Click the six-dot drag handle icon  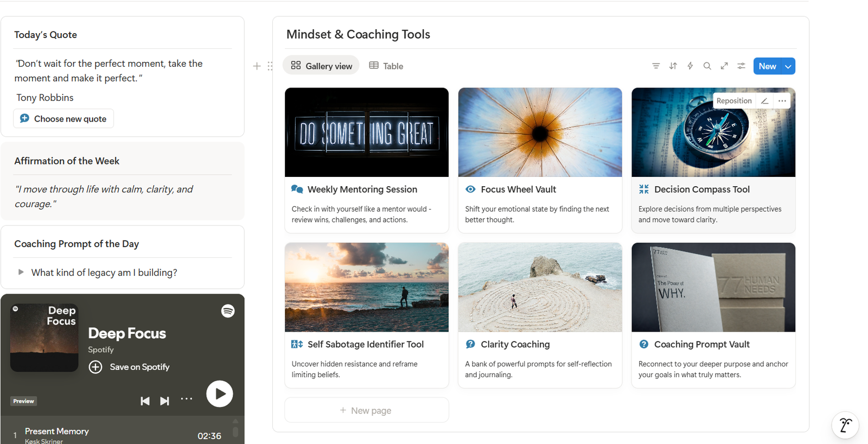(x=270, y=66)
